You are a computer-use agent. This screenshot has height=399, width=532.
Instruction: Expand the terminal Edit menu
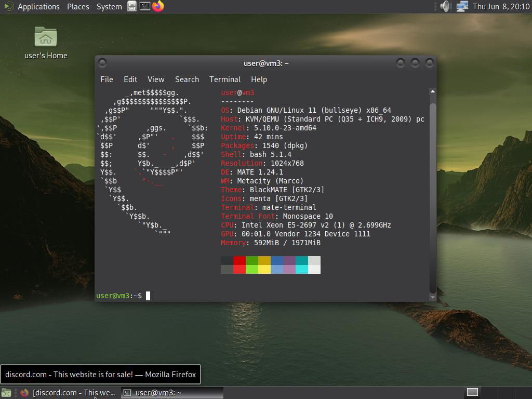130,79
